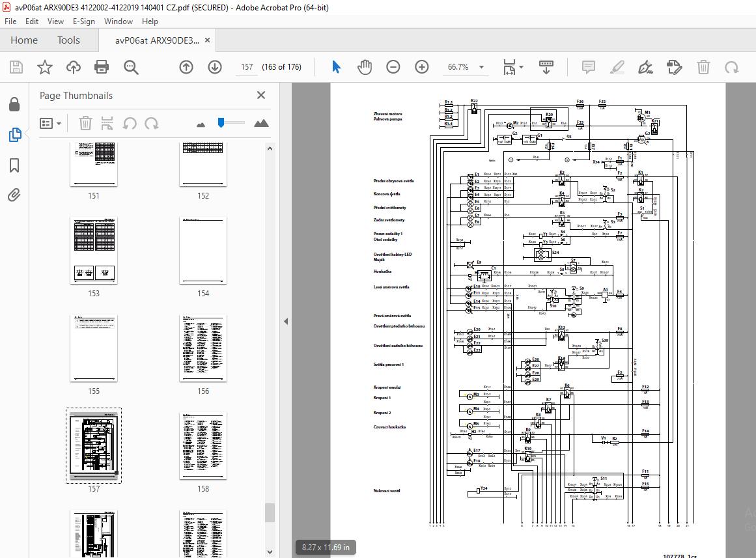Collapse the navigation pane with the side arrow

click(x=286, y=321)
